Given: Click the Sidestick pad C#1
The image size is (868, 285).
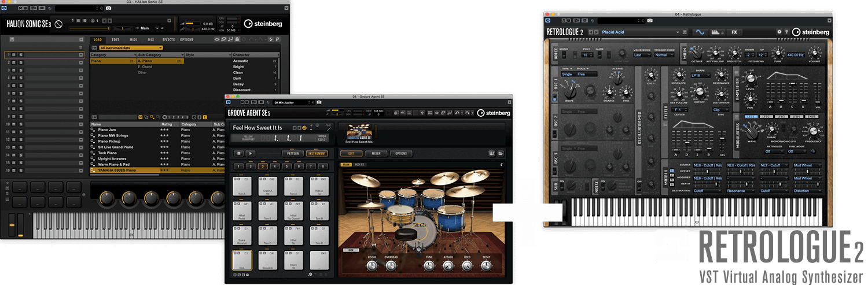Looking at the screenshot, I should click(268, 260).
